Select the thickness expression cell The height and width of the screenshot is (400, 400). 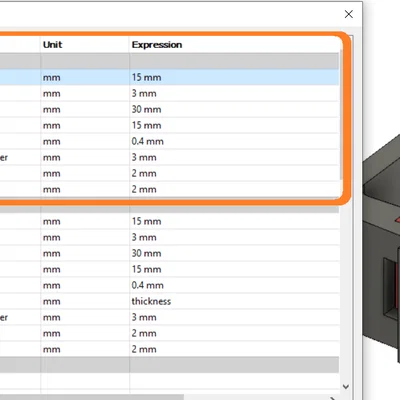coord(234,301)
